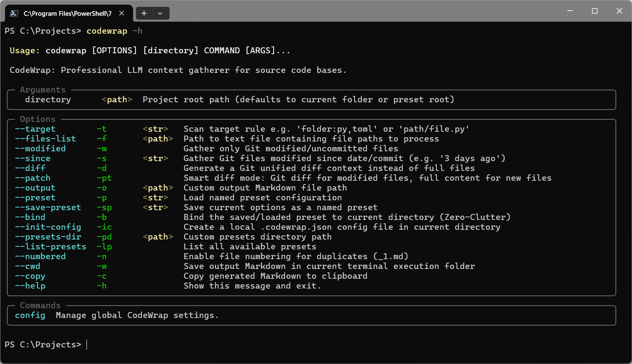Click the '--numbered' option text
The image size is (632, 364).
coord(40,257)
